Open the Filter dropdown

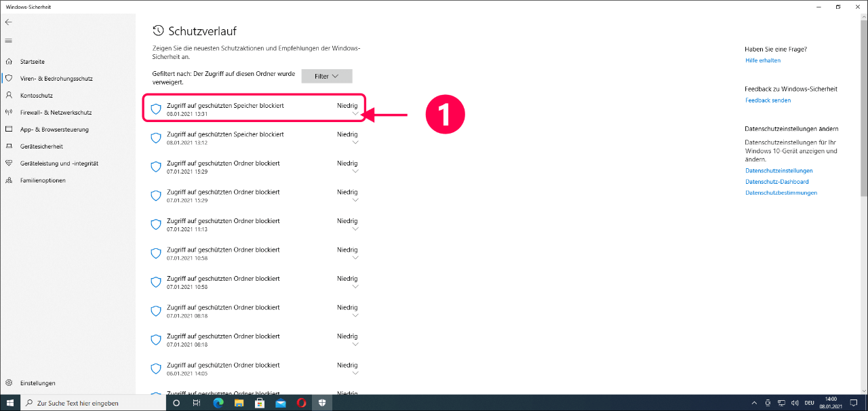pos(327,76)
